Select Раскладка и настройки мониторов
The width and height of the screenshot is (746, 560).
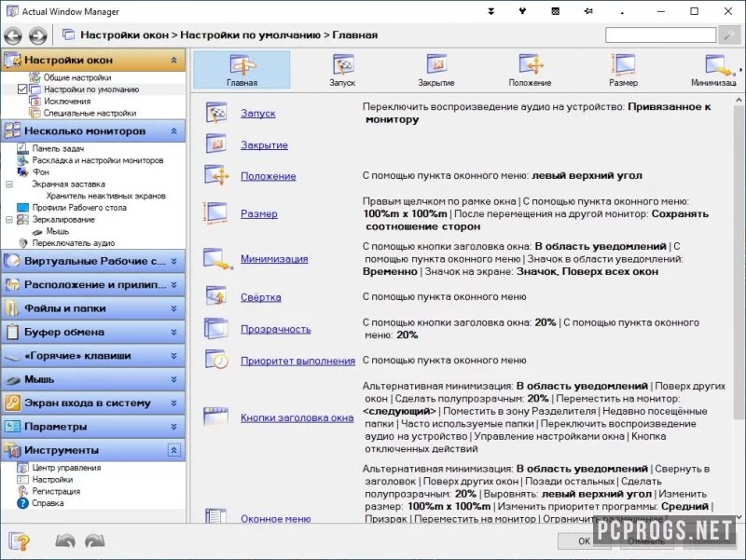click(98, 160)
